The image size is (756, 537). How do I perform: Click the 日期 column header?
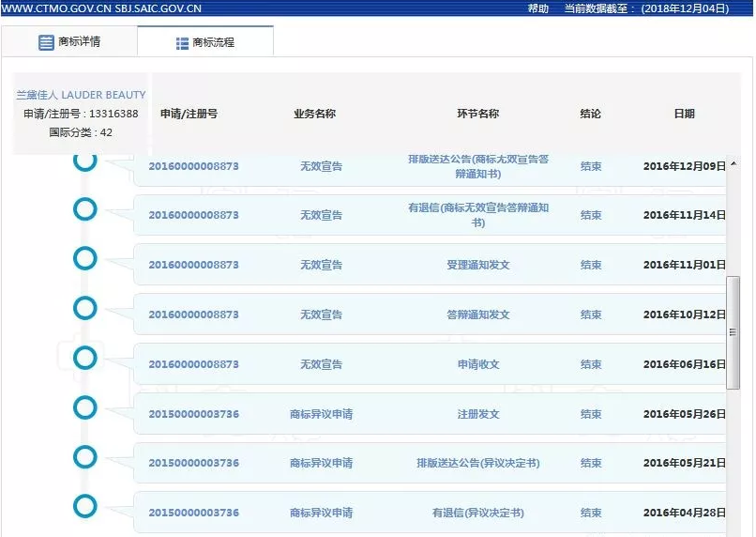click(x=684, y=114)
